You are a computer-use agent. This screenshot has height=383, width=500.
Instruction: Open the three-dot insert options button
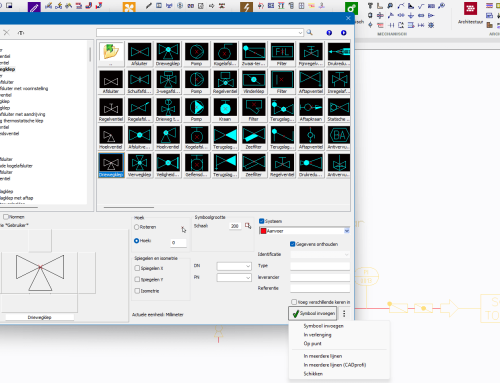tap(344, 314)
